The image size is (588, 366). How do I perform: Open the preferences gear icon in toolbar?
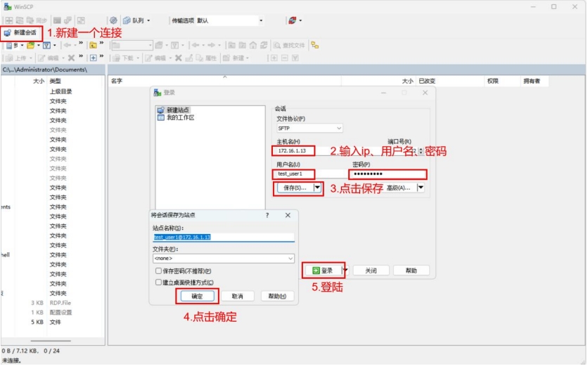point(113,20)
